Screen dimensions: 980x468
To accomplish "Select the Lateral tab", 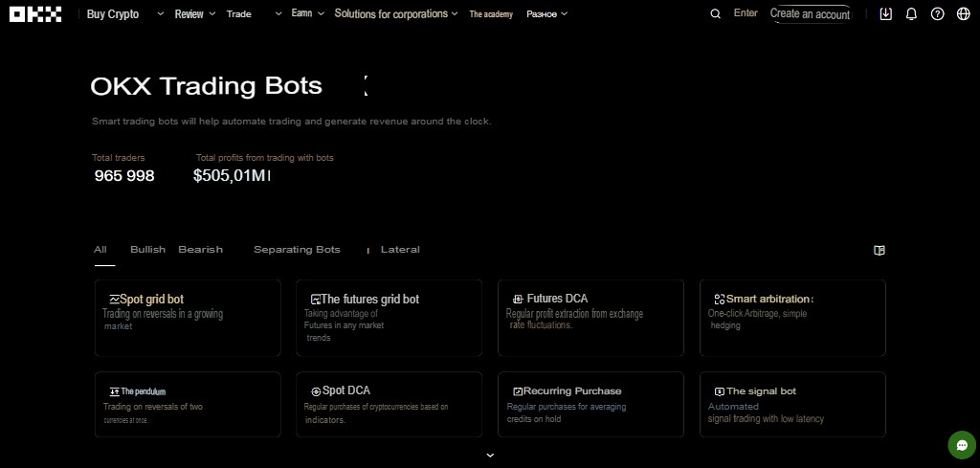I will point(400,249).
